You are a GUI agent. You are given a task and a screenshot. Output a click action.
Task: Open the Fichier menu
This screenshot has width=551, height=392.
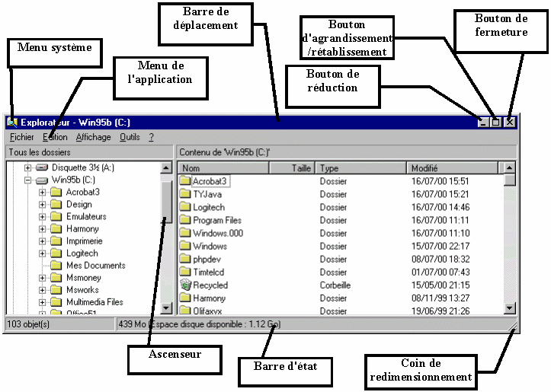tap(21, 138)
